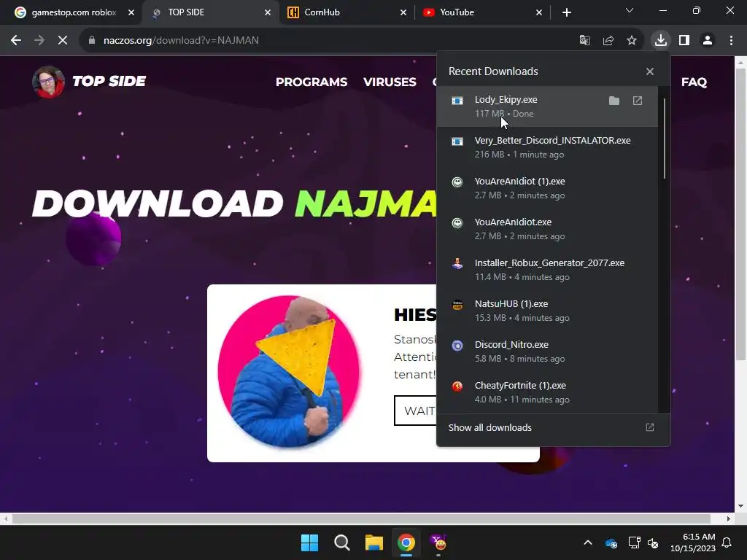
Task: Click the Lody_Ekipy.exe file icon
Action: tap(457, 101)
